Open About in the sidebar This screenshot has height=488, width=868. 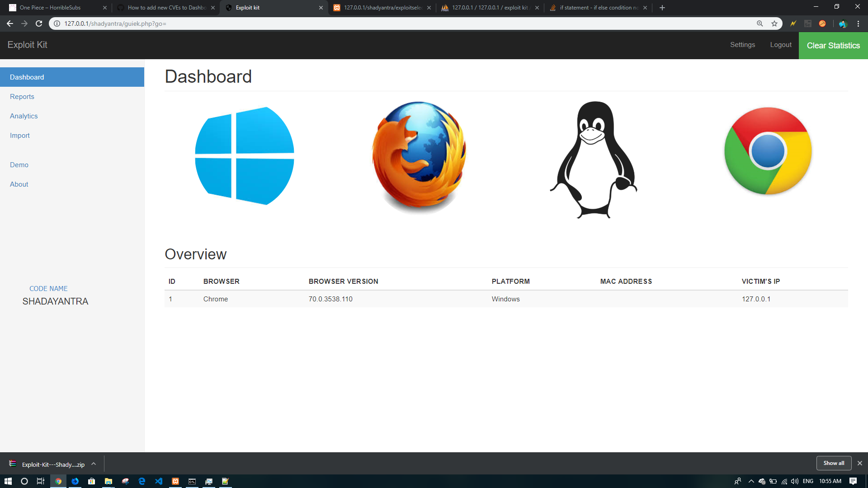(x=19, y=184)
